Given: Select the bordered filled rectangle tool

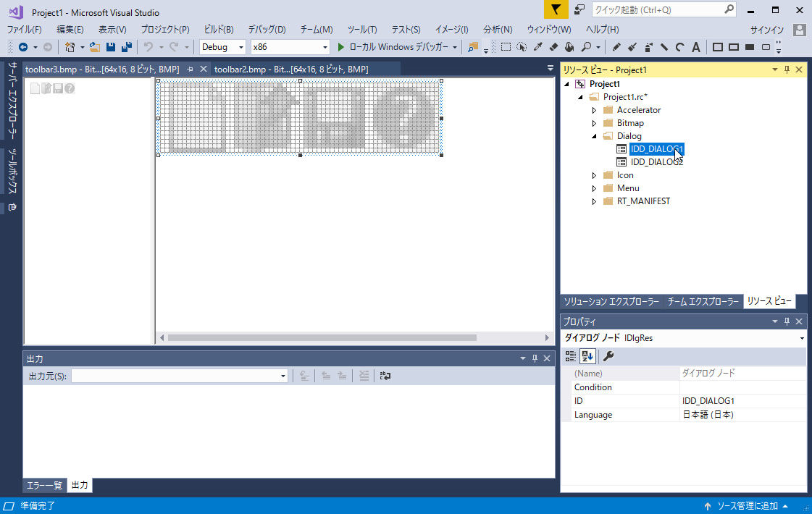Looking at the screenshot, I should click(734, 47).
